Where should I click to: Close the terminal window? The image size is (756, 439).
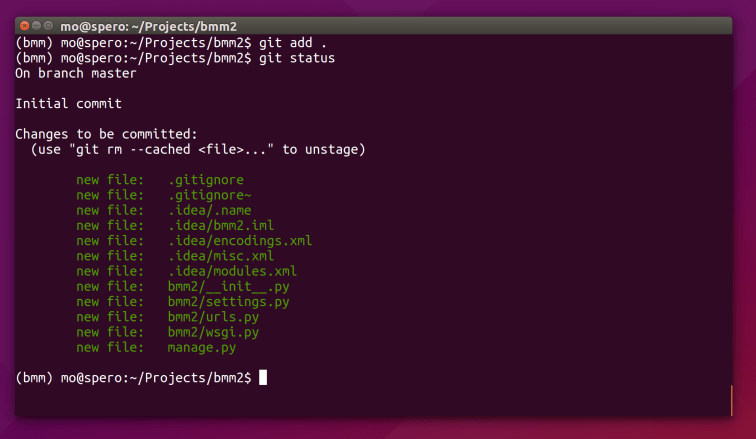[x=24, y=24]
